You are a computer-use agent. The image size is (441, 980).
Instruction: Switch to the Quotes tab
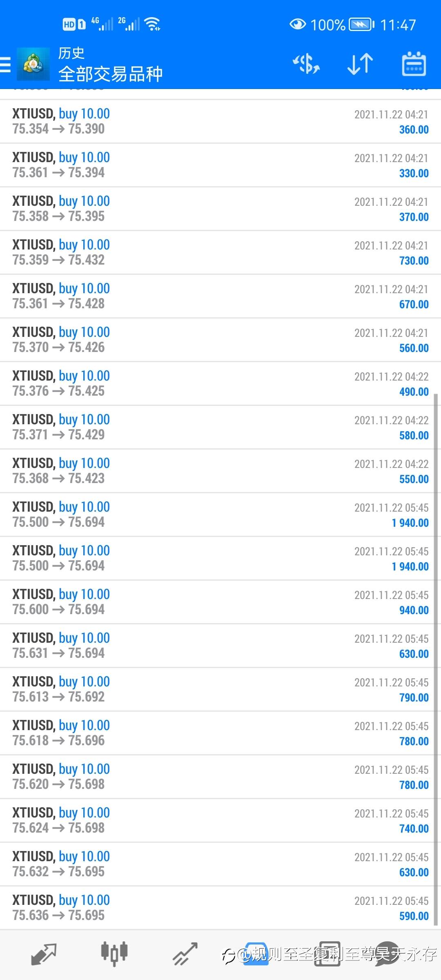click(x=44, y=954)
